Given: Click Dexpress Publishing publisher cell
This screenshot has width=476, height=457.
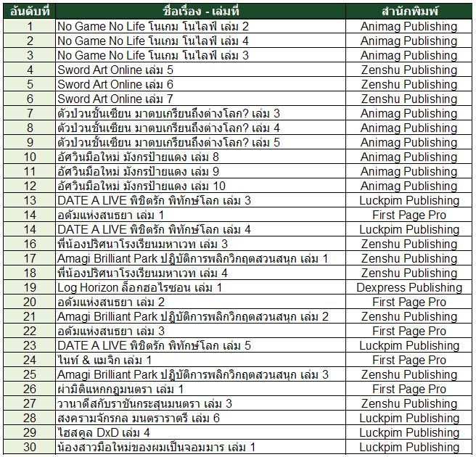Looking at the screenshot, I should (409, 288).
